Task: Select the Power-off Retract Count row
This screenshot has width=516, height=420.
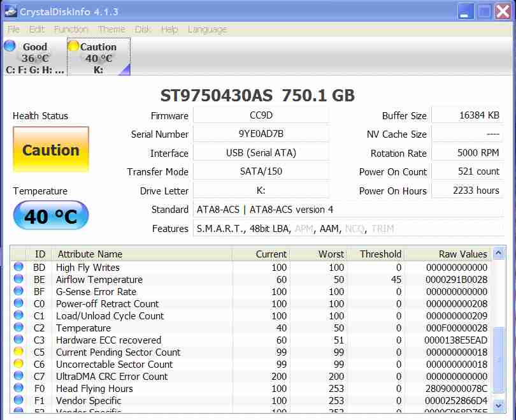Action: pyautogui.click(x=251, y=303)
